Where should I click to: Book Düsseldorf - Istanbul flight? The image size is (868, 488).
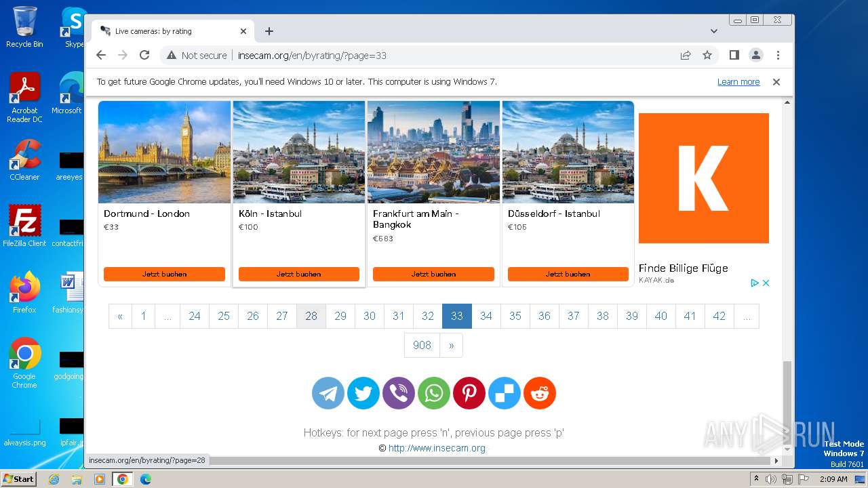(568, 274)
